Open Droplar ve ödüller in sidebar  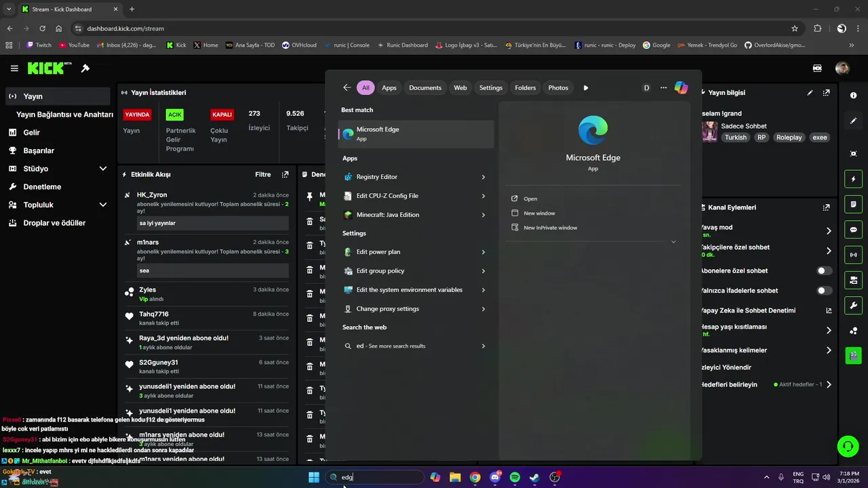click(x=57, y=223)
